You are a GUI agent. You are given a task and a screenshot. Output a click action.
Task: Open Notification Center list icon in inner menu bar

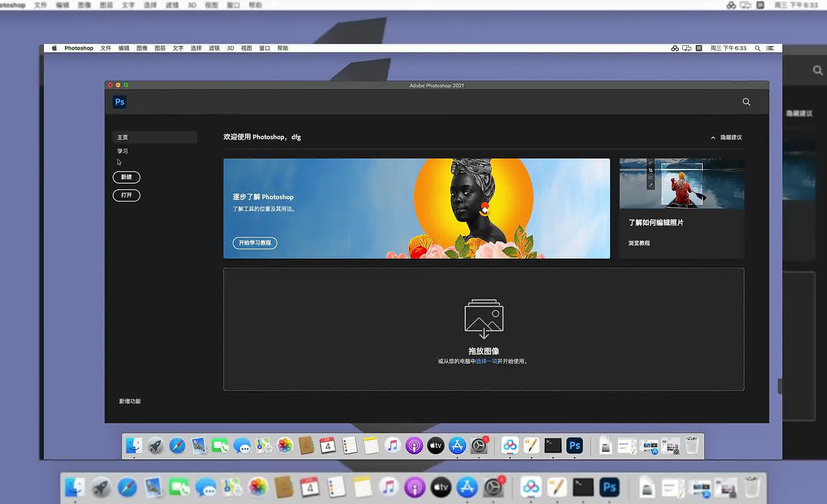tap(770, 48)
